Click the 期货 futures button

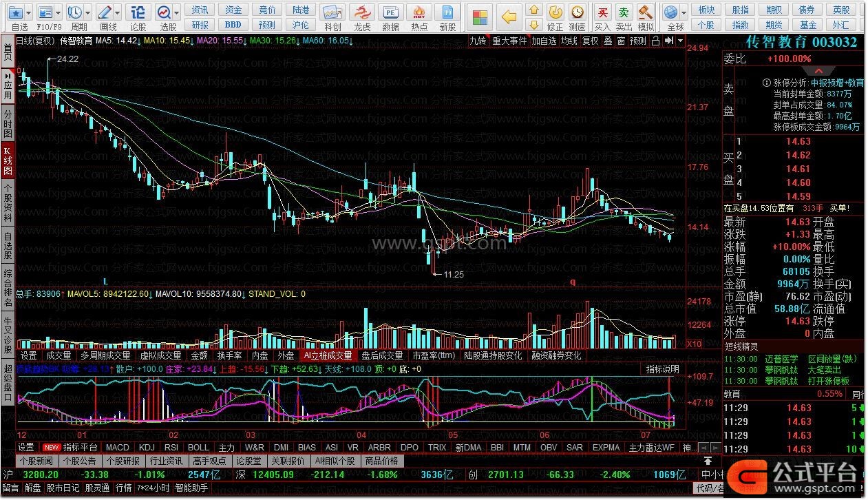(774, 24)
